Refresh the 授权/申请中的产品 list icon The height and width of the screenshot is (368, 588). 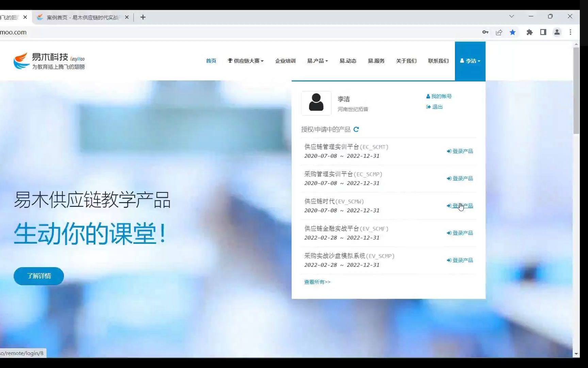(x=356, y=129)
